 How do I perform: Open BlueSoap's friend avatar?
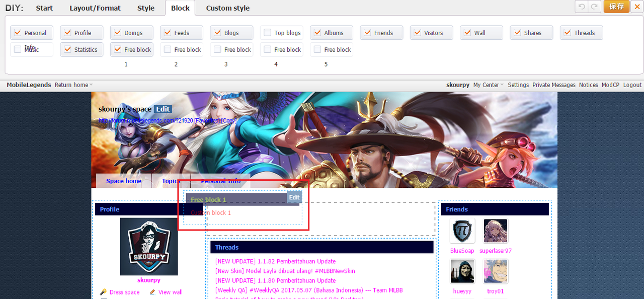461,231
